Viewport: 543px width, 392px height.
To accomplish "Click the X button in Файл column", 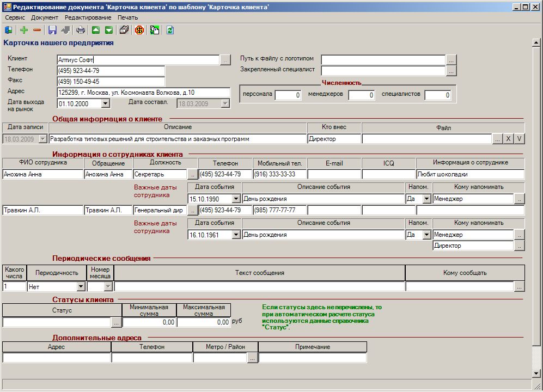I will pyautogui.click(x=508, y=138).
